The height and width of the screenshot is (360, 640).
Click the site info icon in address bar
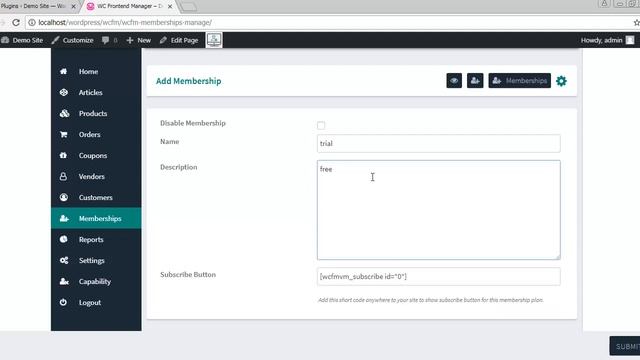pyautogui.click(x=32, y=22)
